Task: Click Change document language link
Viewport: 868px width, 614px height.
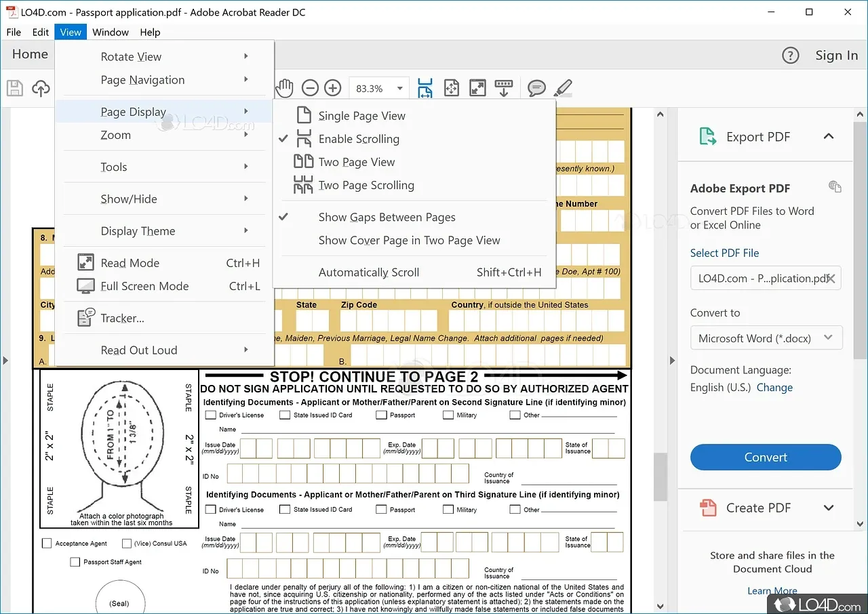Action: (774, 388)
